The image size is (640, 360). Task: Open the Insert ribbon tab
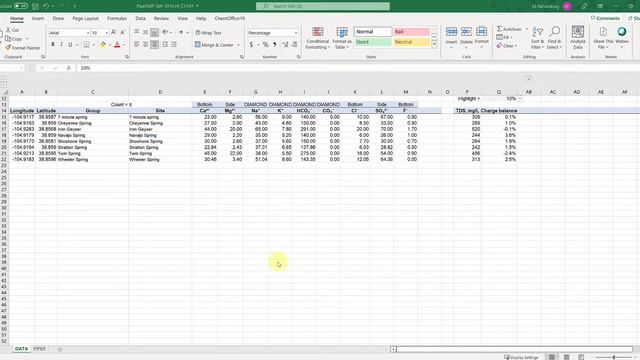38,19
